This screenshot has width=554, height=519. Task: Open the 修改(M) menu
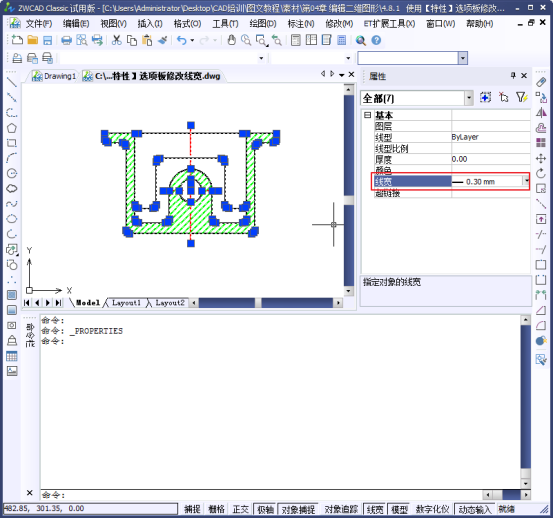pos(339,24)
